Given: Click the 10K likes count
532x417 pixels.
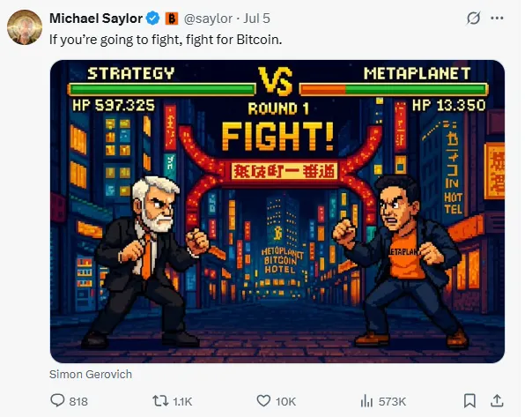Looking at the screenshot, I should click(285, 401).
